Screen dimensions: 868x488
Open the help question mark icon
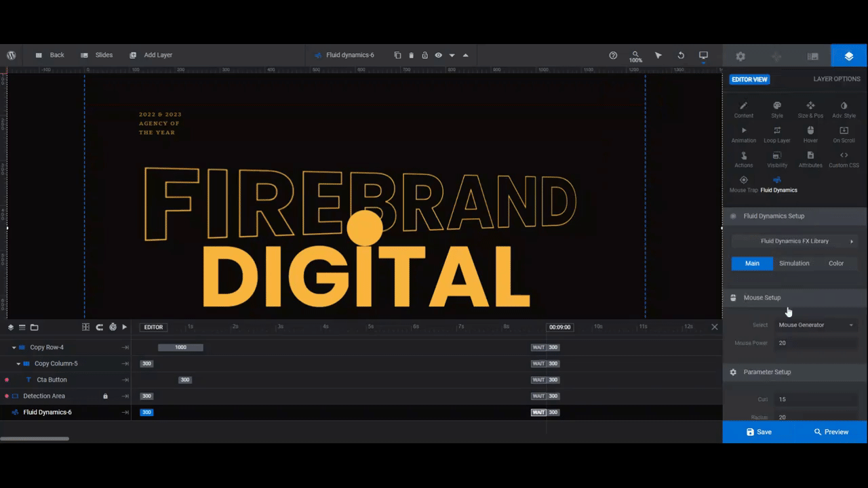[x=613, y=55]
